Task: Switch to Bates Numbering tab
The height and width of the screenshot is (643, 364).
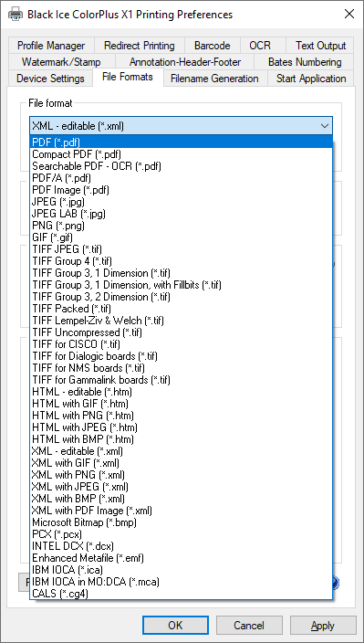Action: [x=305, y=62]
